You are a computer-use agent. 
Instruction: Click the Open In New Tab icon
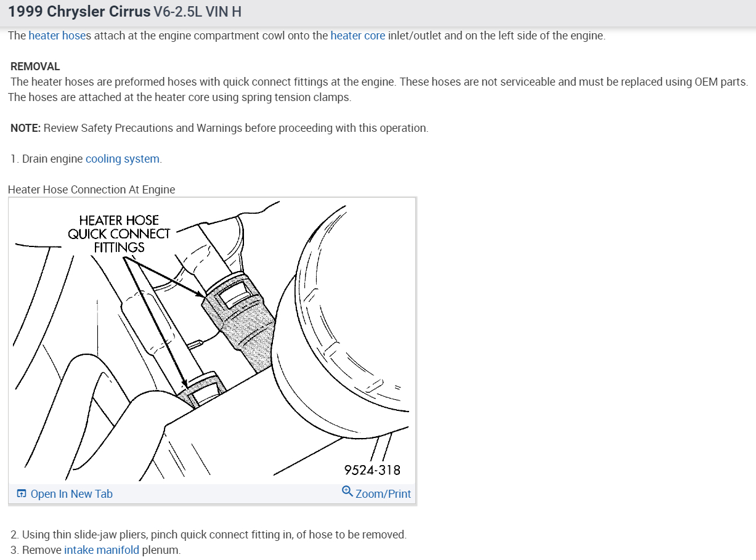pyautogui.click(x=22, y=493)
